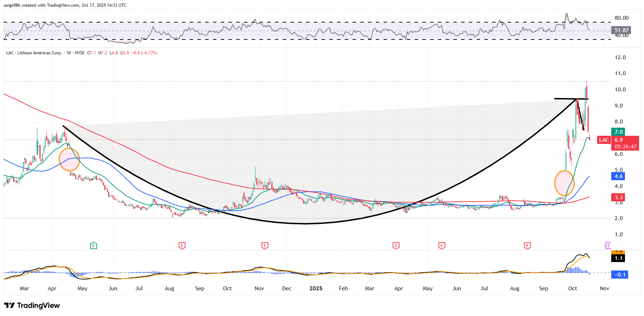This screenshot has height=316, width=644.
Task: Click the red earnings marker in August 2024
Action: (182, 245)
